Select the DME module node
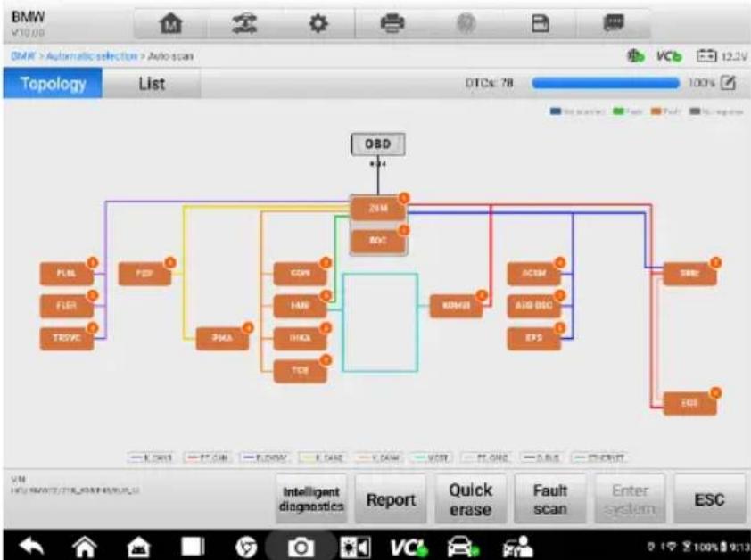This screenshot has width=751, height=560. point(689,274)
